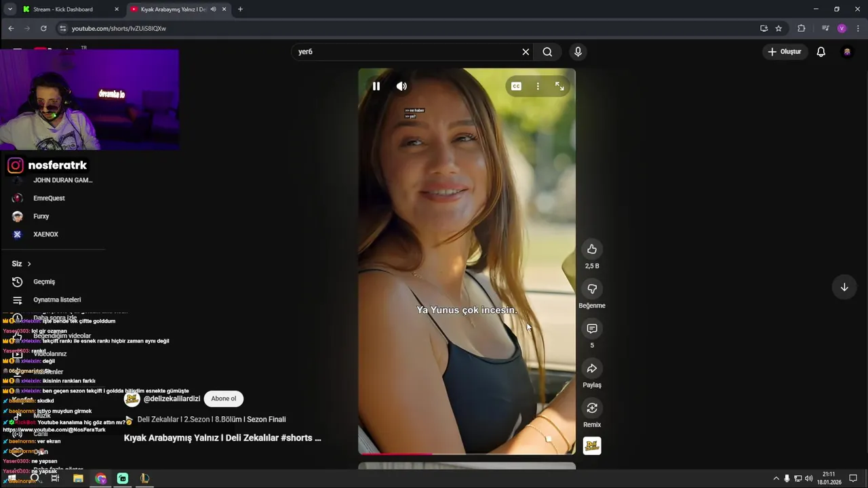
Task: Close the Kick Dashboard tab
Action: point(117,9)
